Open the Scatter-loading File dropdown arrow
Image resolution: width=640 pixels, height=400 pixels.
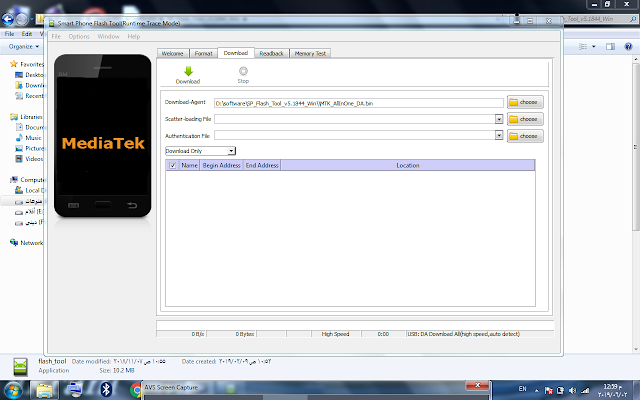pos(499,119)
